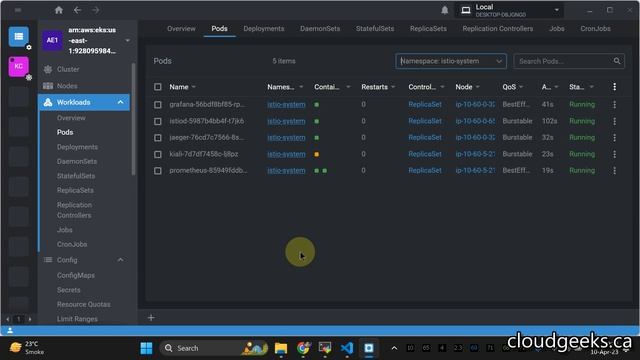
Task: Go to the home icon
Action: [x=59, y=10]
